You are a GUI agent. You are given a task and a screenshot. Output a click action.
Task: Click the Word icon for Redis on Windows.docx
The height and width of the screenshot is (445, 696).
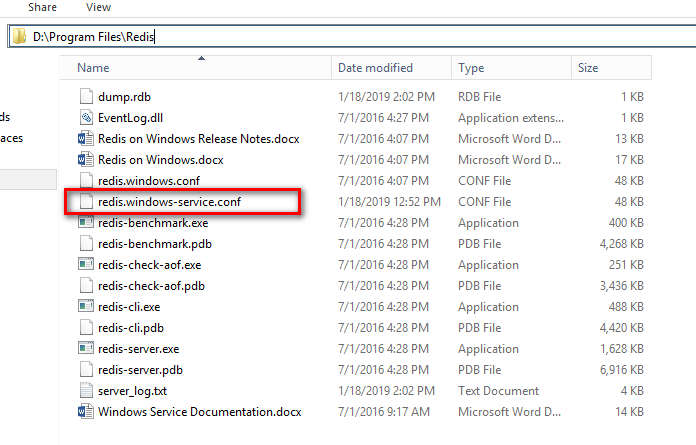tap(86, 160)
